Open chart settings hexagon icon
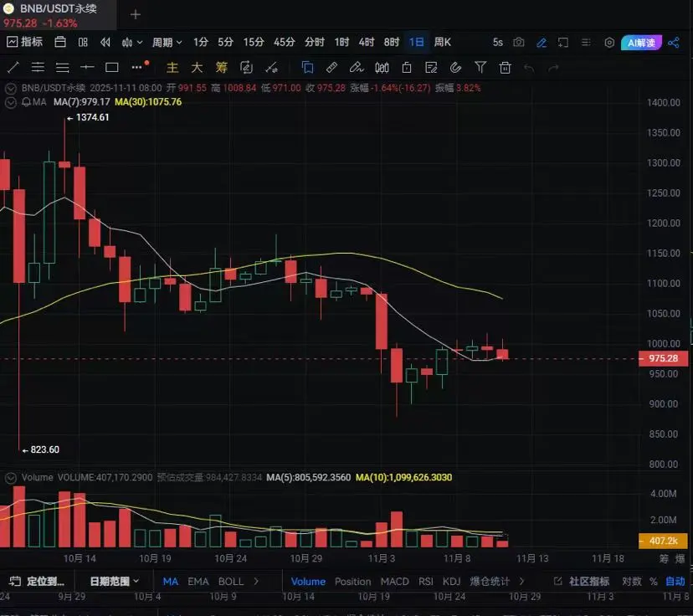Screen dimensions: 693x616 click(609, 43)
